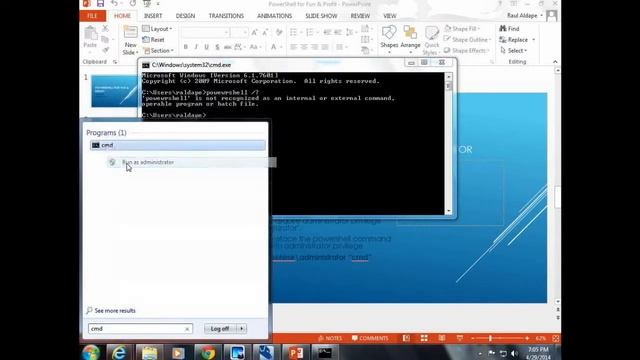Switch to the REVIEW ribbon tab
This screenshot has width=640, height=360.
pyautogui.click(x=360, y=16)
